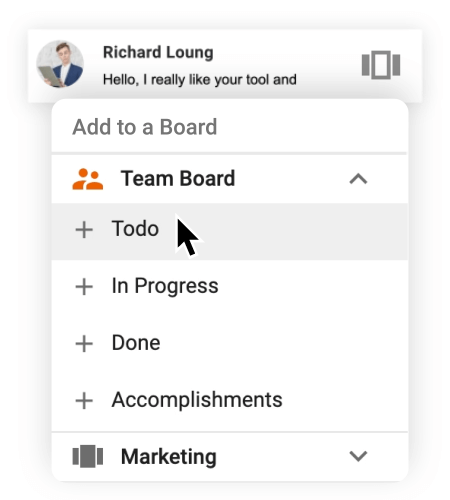This screenshot has height=500, width=450.
Task: Click the plus icon next to Accomplishments
Action: (x=84, y=401)
